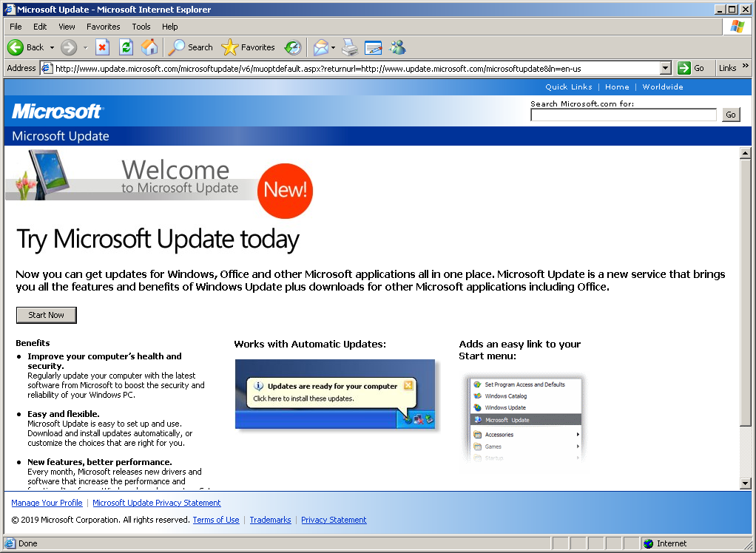This screenshot has width=756, height=553.
Task: Stop page loading with the red X icon
Action: (102, 47)
